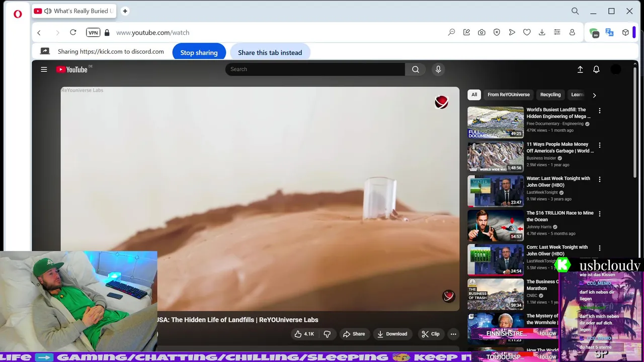Open World's Busiest Landfill thumbnail
The height and width of the screenshot is (362, 644).
[x=496, y=122]
